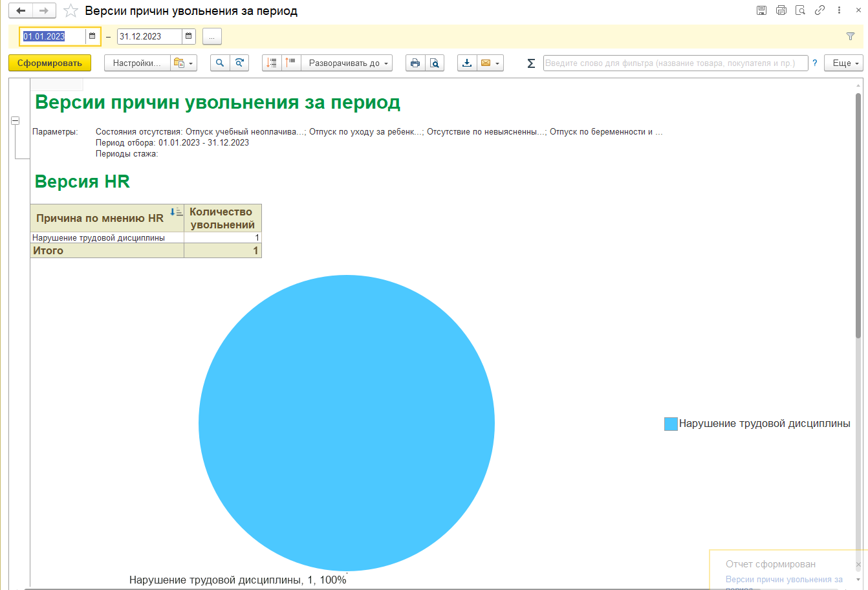Click the blue legend color square
Viewport: 868px width, 590px height.
[x=671, y=424]
